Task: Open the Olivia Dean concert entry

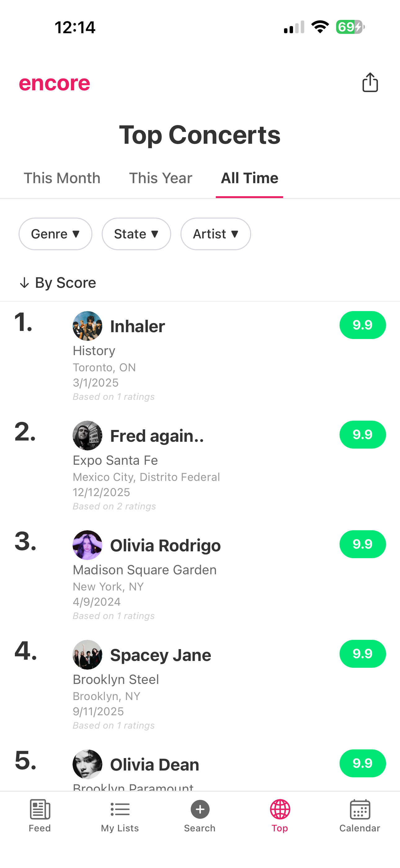Action: 155,765
